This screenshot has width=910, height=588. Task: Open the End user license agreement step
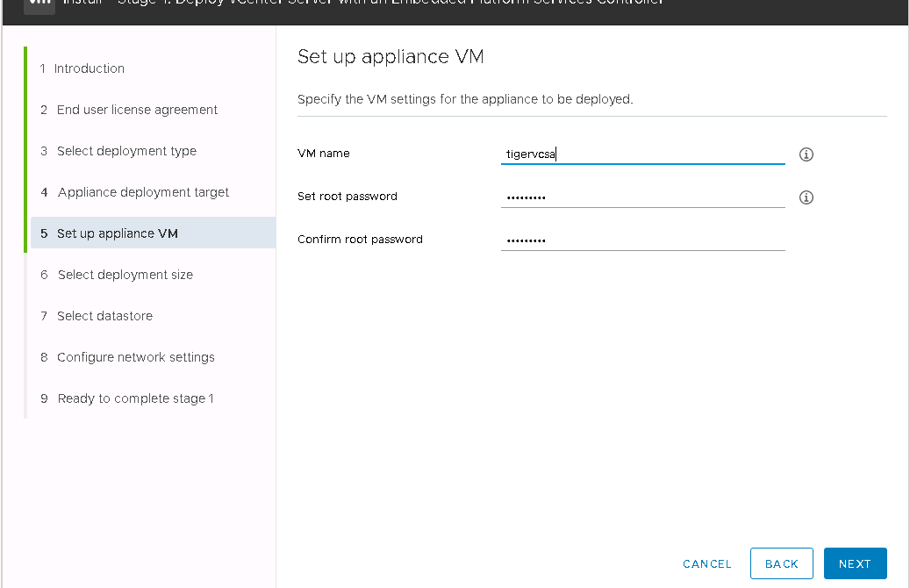tap(137, 110)
